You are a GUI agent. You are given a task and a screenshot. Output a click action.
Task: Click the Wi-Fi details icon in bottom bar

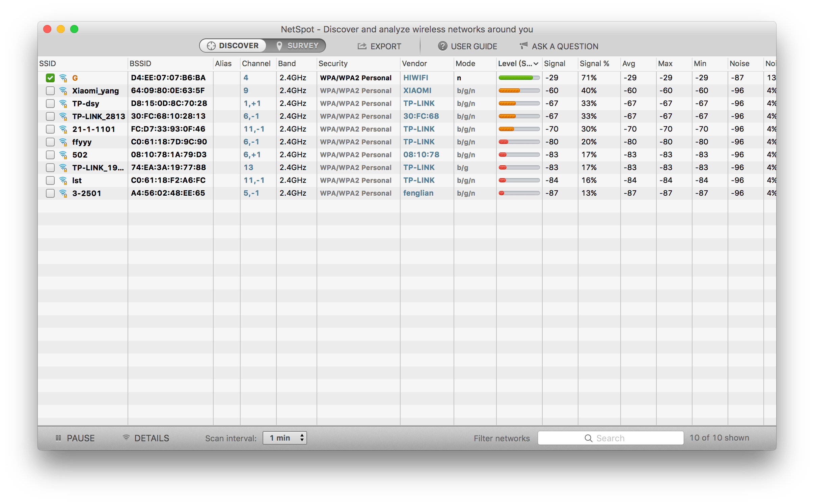[126, 438]
